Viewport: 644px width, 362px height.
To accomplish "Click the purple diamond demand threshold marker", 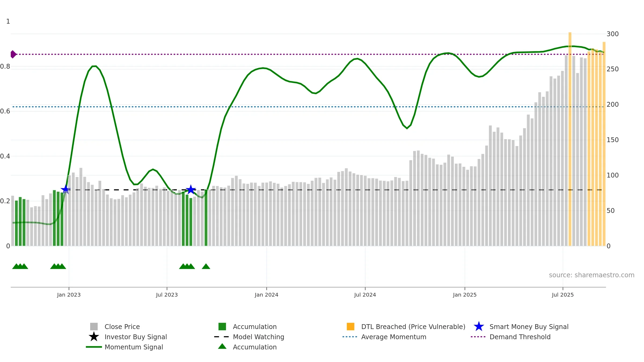I will [x=13, y=54].
